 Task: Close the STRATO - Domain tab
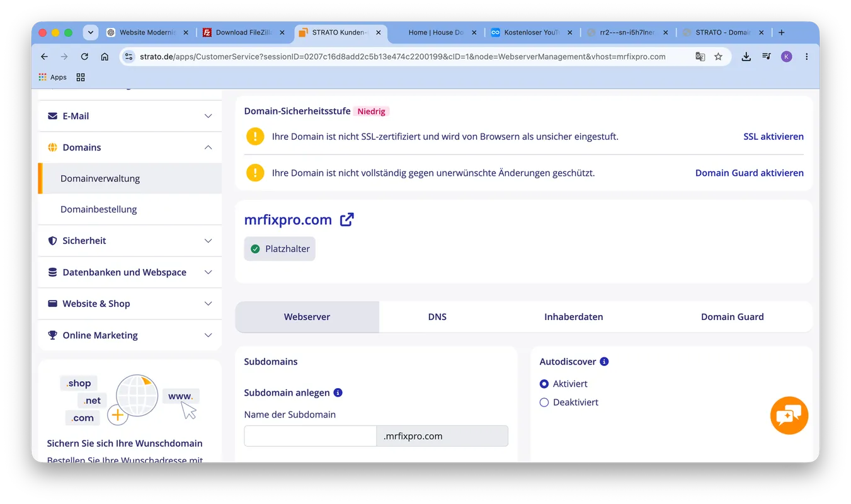(x=761, y=32)
